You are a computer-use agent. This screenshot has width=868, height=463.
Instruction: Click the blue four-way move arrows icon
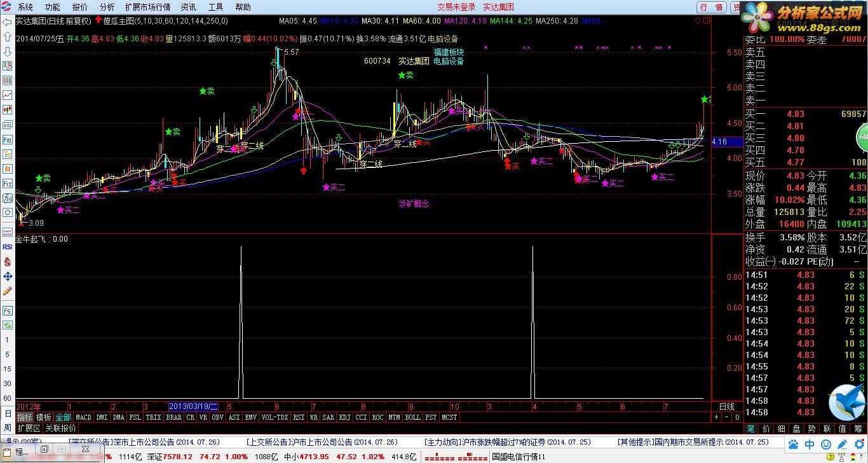click(x=8, y=276)
